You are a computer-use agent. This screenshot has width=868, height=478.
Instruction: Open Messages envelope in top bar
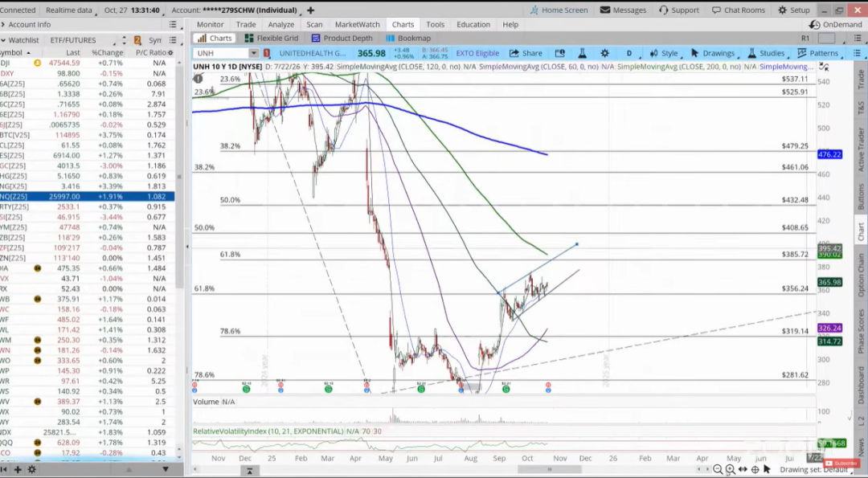pyautogui.click(x=623, y=10)
